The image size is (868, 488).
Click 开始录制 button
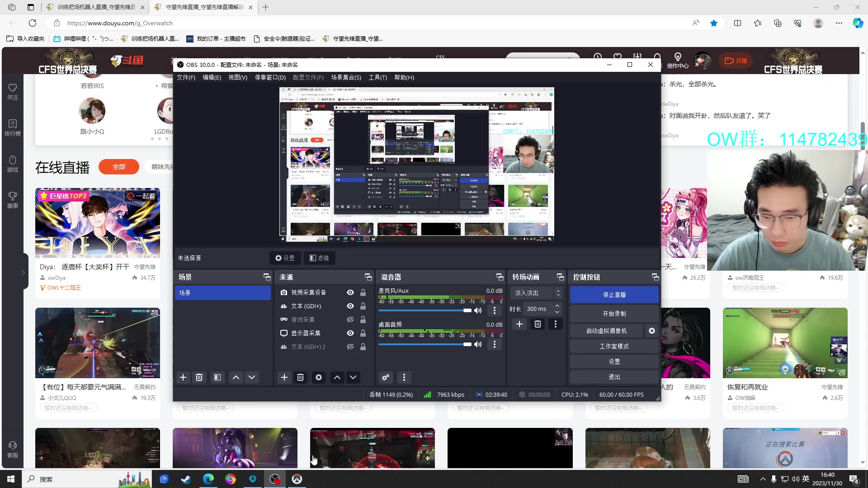614,314
